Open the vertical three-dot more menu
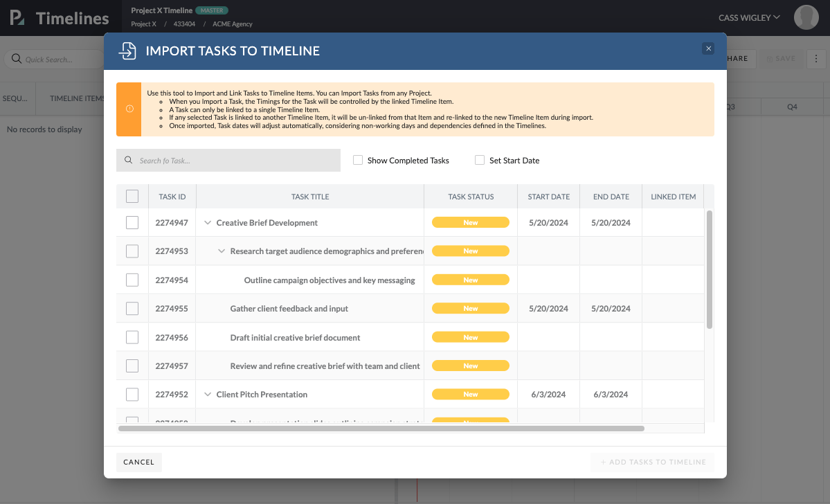This screenshot has width=830, height=504. point(815,59)
